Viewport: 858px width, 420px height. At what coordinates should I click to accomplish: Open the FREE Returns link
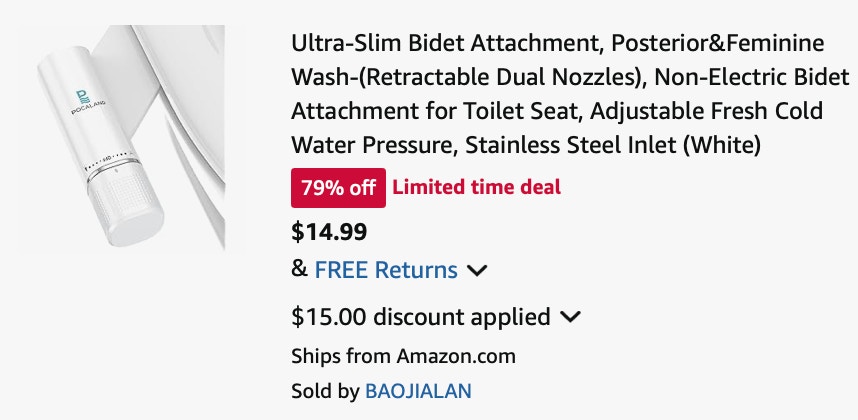click(x=386, y=270)
